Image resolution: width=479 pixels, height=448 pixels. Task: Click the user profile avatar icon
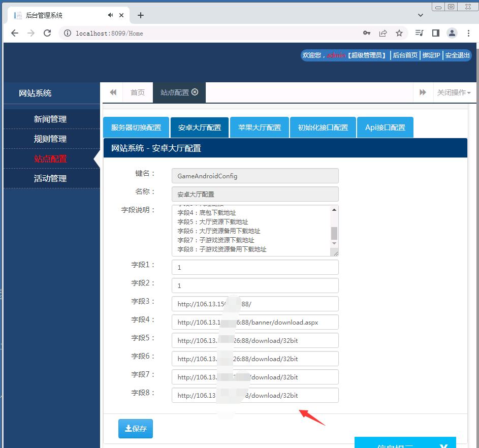pos(452,33)
